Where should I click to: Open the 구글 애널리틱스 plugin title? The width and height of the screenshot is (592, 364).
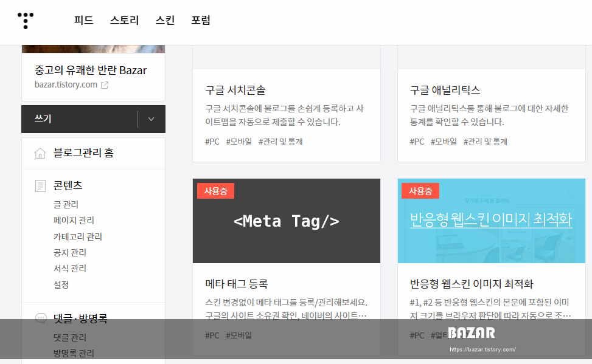tap(445, 90)
